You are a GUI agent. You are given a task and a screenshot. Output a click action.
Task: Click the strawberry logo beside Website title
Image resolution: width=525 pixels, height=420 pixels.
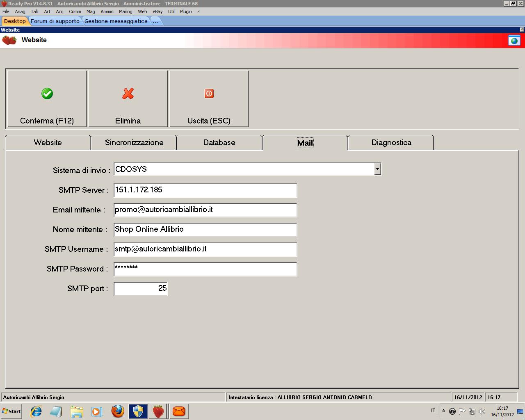point(9,40)
